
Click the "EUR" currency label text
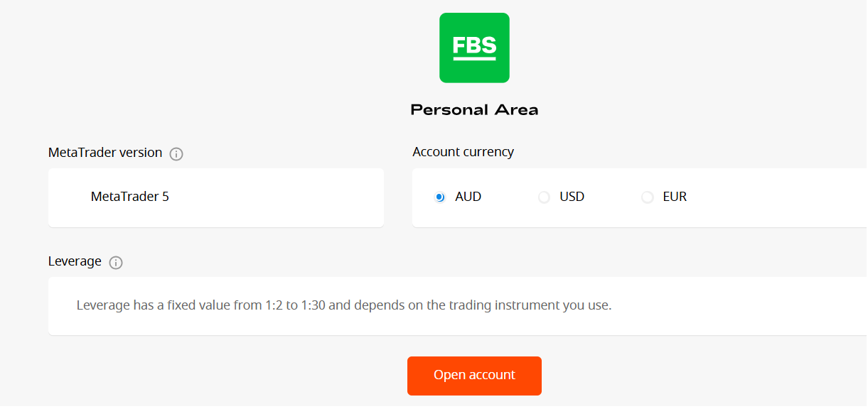(x=675, y=197)
